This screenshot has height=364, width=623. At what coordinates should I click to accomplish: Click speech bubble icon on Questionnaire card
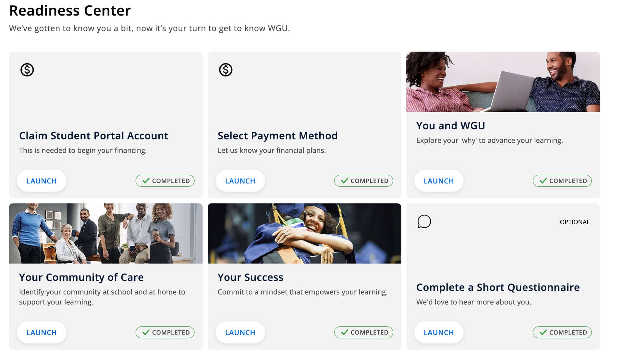(424, 222)
